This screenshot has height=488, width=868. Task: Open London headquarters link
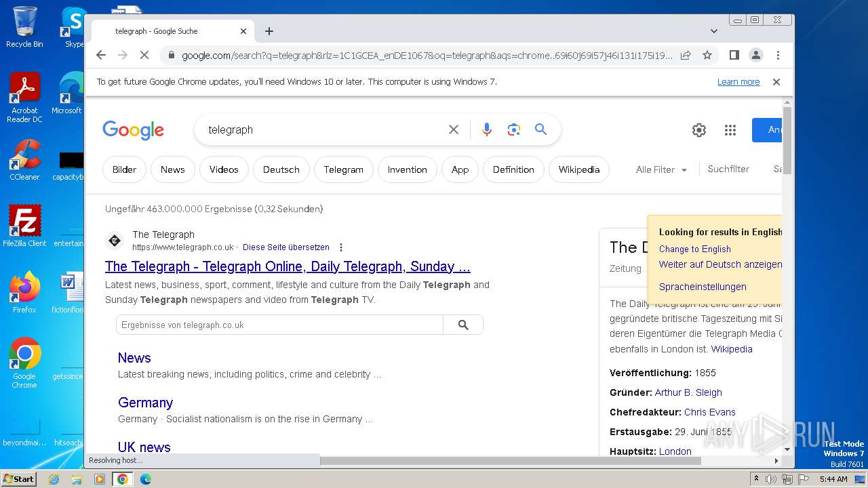click(x=675, y=451)
